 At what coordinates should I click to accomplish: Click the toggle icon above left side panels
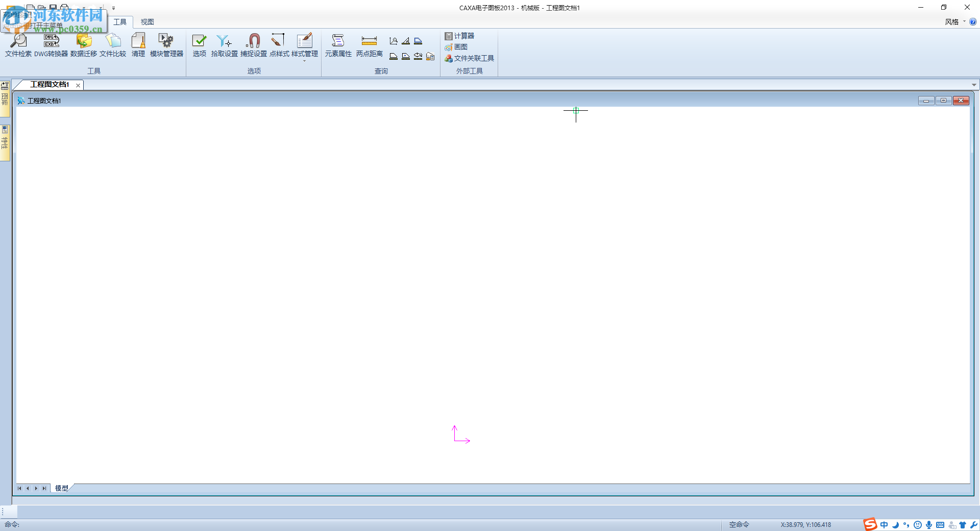tap(5, 85)
